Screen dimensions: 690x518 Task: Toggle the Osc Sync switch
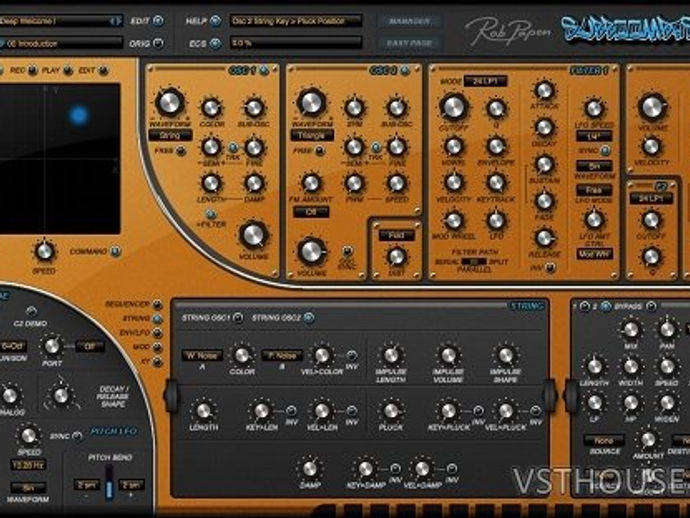tap(347, 251)
